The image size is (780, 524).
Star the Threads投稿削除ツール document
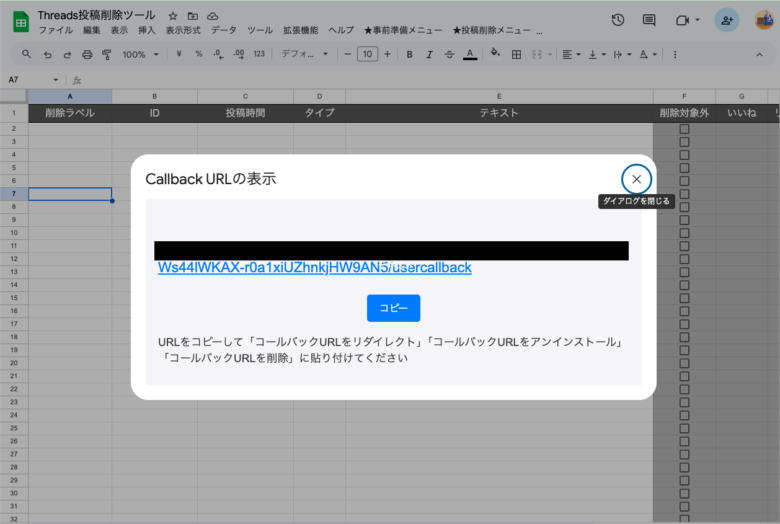[x=173, y=16]
